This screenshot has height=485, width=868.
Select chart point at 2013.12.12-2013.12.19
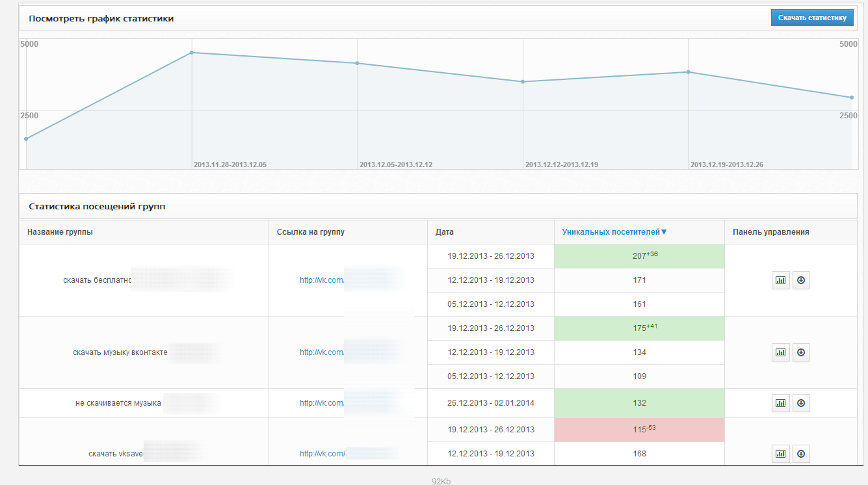(x=523, y=81)
